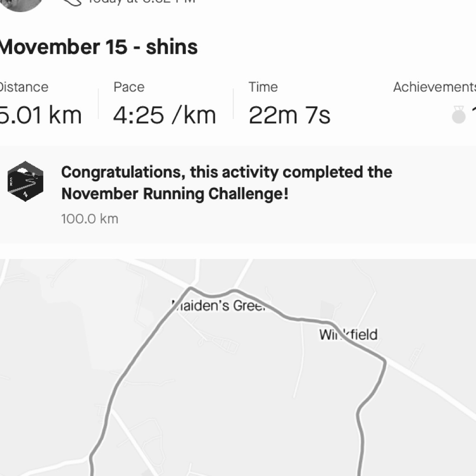The image size is (476, 476).
Task: Tap the Distance stat label
Action: tap(24, 87)
